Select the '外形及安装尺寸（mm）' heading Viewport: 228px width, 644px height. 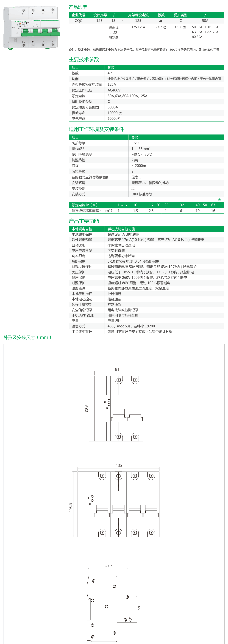pyautogui.click(x=28, y=337)
